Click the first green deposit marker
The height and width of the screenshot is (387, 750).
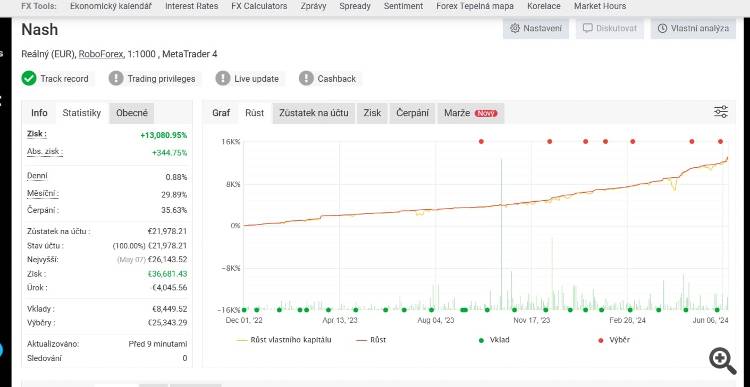tap(244, 310)
